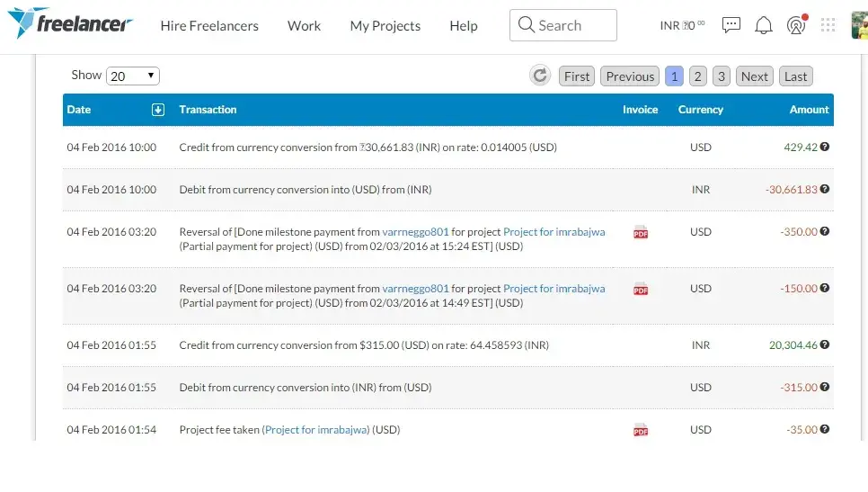Open the Hire Freelancers menu
868x492 pixels.
pyautogui.click(x=209, y=26)
